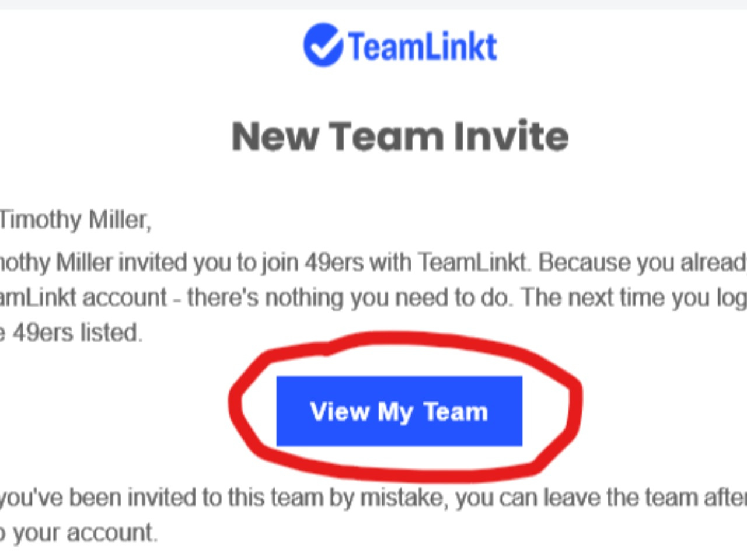Click "TeamLinkt" in the invitation paragraph
This screenshot has width=747, height=560.
(x=472, y=262)
